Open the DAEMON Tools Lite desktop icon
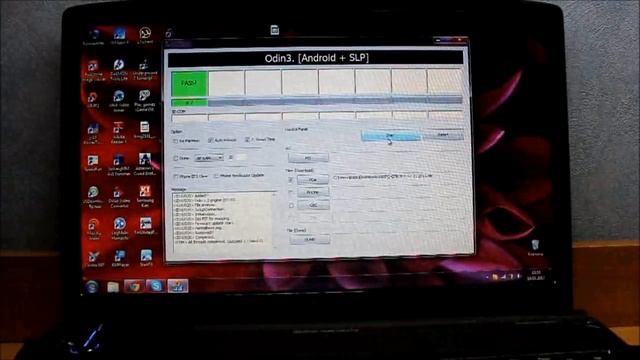Image resolution: width=640 pixels, height=360 pixels. tap(119, 70)
